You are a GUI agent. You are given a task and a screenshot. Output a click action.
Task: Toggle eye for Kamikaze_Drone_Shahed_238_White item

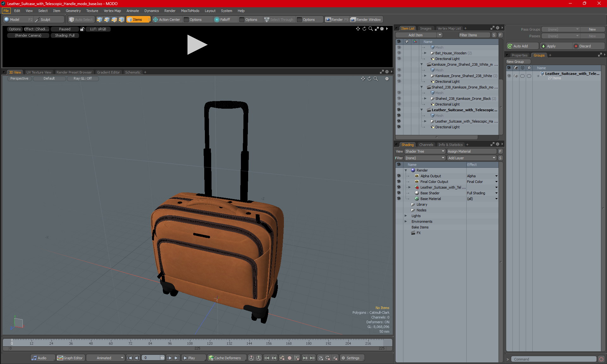[x=399, y=76]
